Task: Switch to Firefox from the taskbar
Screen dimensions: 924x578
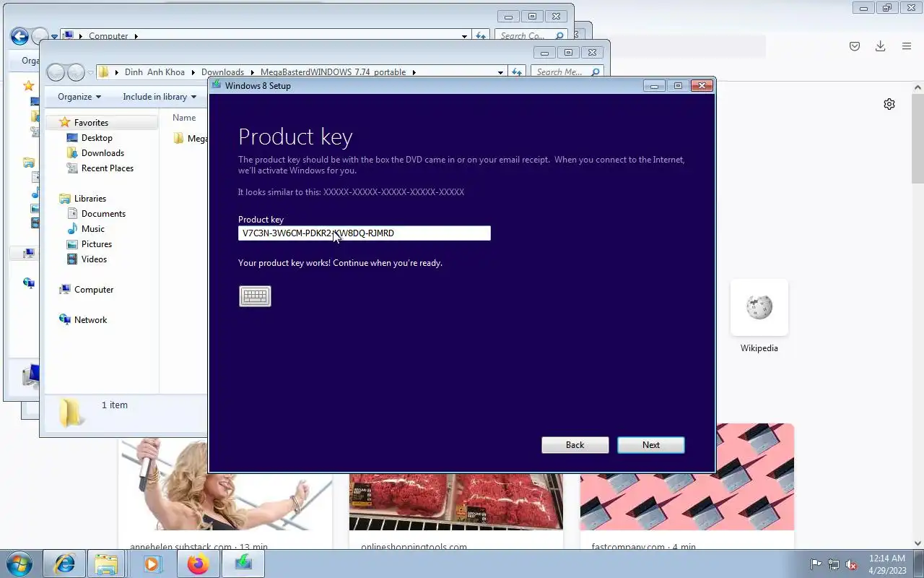Action: point(198,564)
